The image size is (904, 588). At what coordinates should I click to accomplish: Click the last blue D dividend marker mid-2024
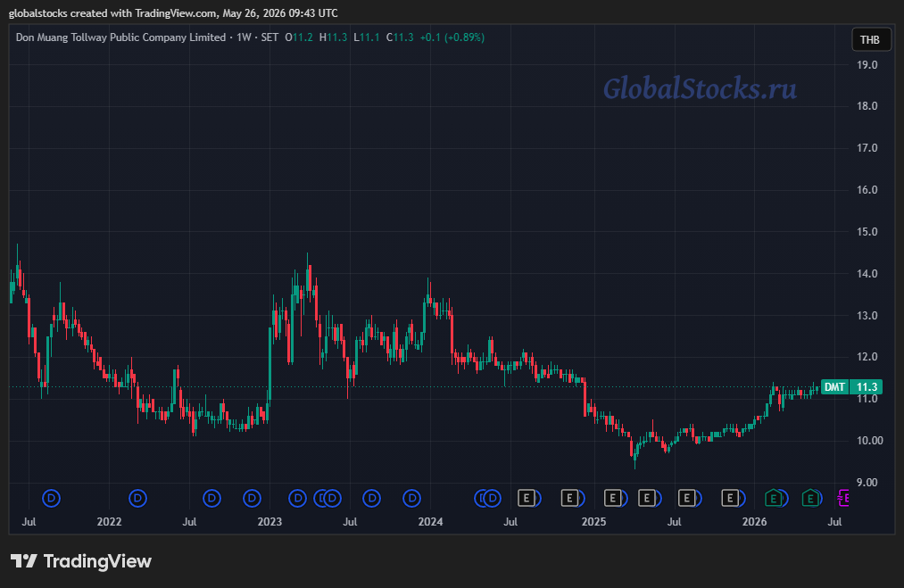pos(492,498)
